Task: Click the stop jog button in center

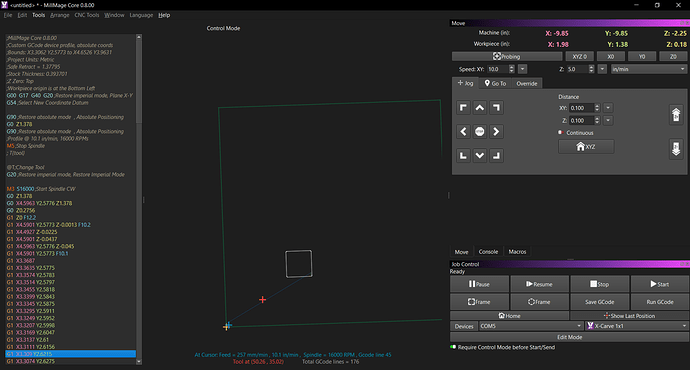Action: [480, 132]
